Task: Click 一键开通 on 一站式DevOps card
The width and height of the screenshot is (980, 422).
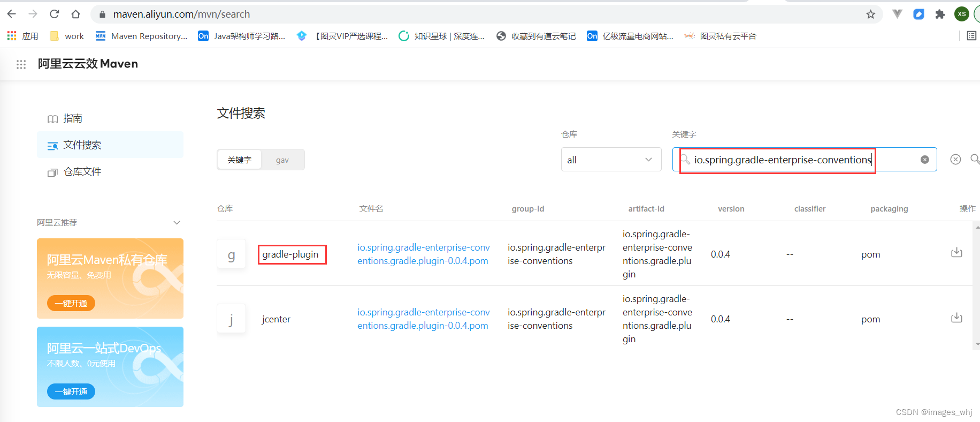Action: coord(71,391)
